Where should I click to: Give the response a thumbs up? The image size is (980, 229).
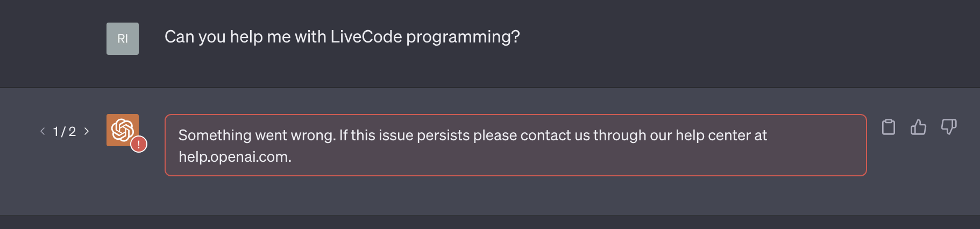coord(918,127)
